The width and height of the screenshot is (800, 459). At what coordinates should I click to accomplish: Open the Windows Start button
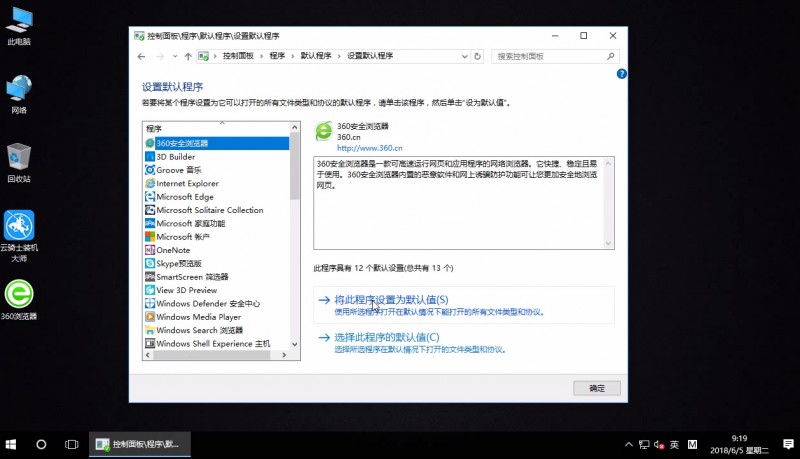coord(11,444)
